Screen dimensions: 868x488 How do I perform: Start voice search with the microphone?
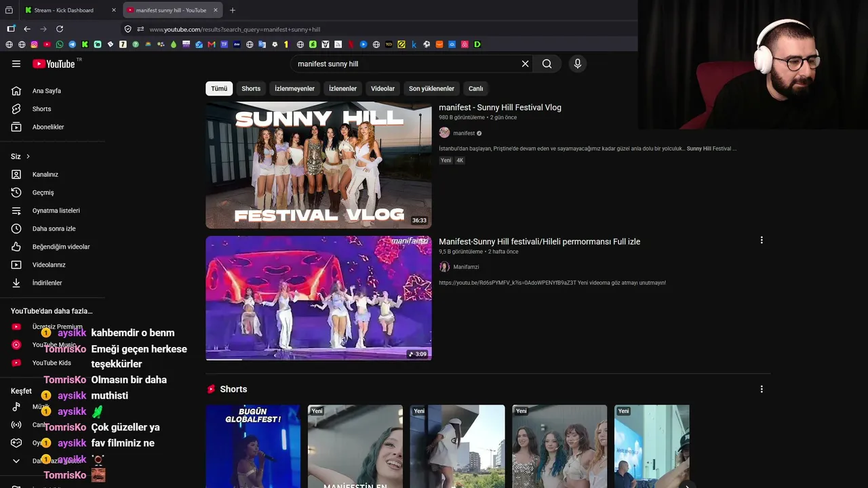578,64
